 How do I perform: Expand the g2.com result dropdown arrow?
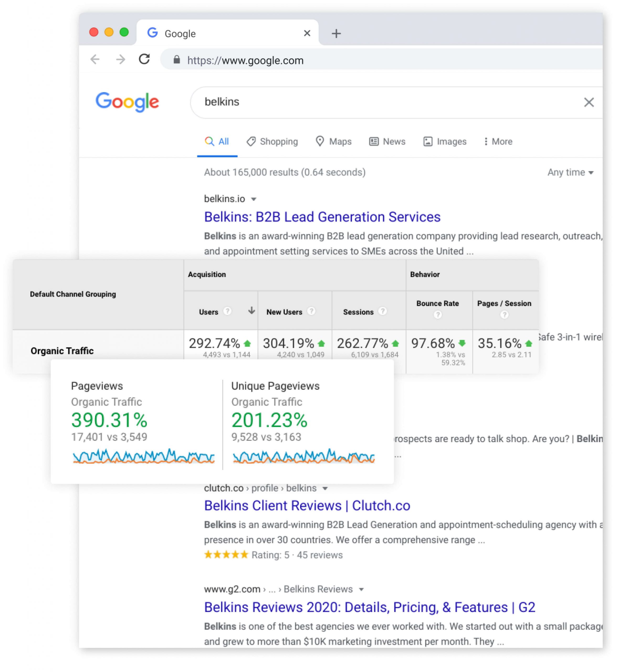[x=361, y=590]
